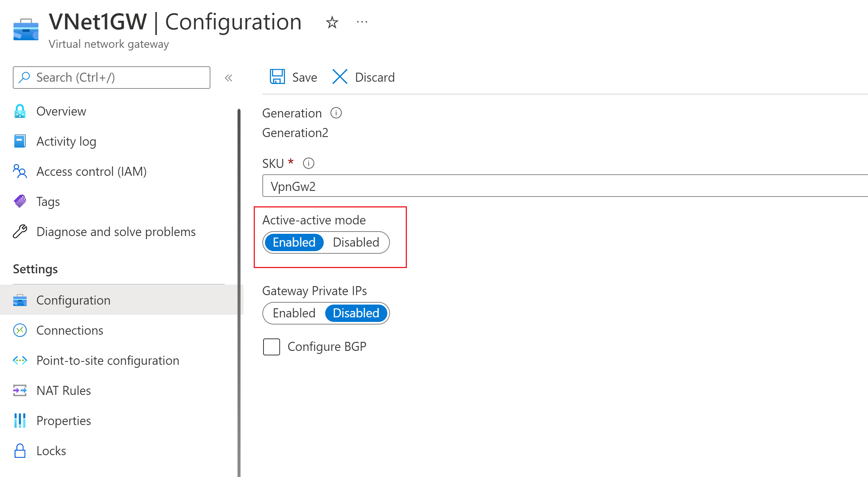Click the Save disk icon
The image size is (868, 477).
[277, 77]
